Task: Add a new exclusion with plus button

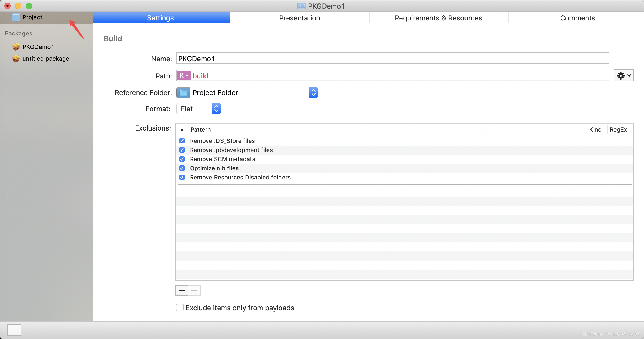Action: point(182,291)
